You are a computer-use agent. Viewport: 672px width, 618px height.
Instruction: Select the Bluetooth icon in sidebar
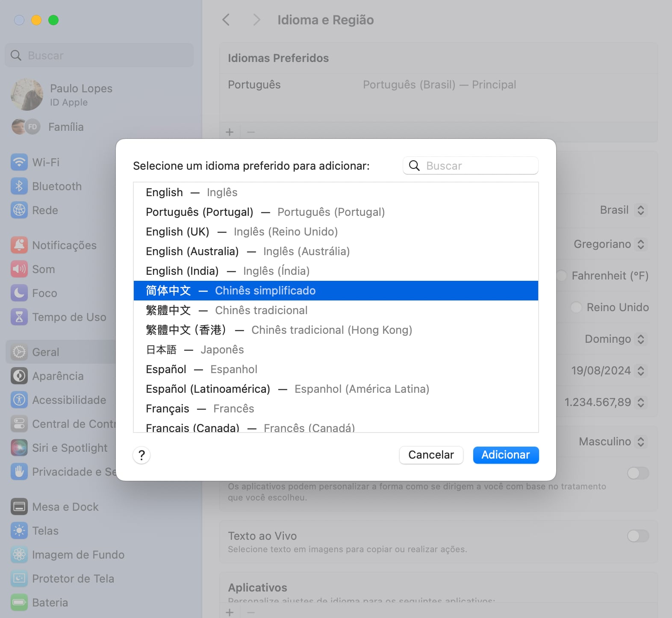19,186
